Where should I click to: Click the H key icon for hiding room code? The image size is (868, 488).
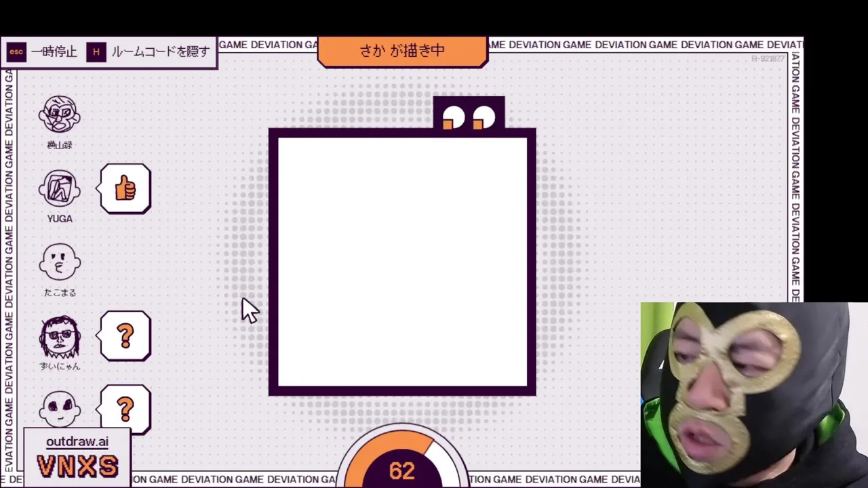[96, 52]
